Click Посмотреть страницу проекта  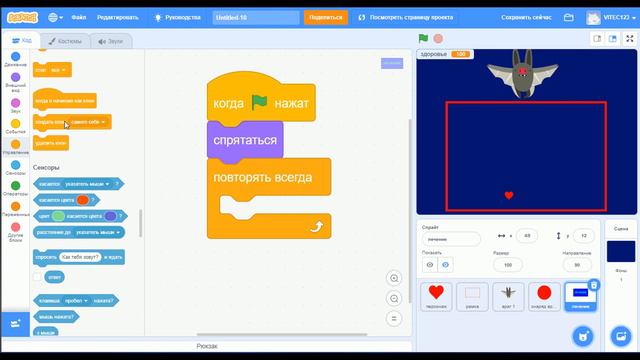pyautogui.click(x=405, y=18)
